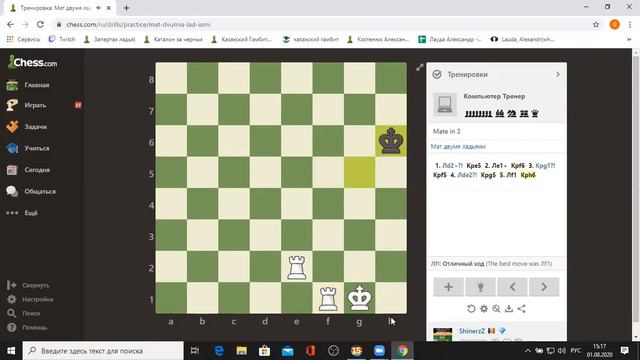Open the Twitch bookmark
Viewport: 640px width, 360px height.
[x=62, y=39]
